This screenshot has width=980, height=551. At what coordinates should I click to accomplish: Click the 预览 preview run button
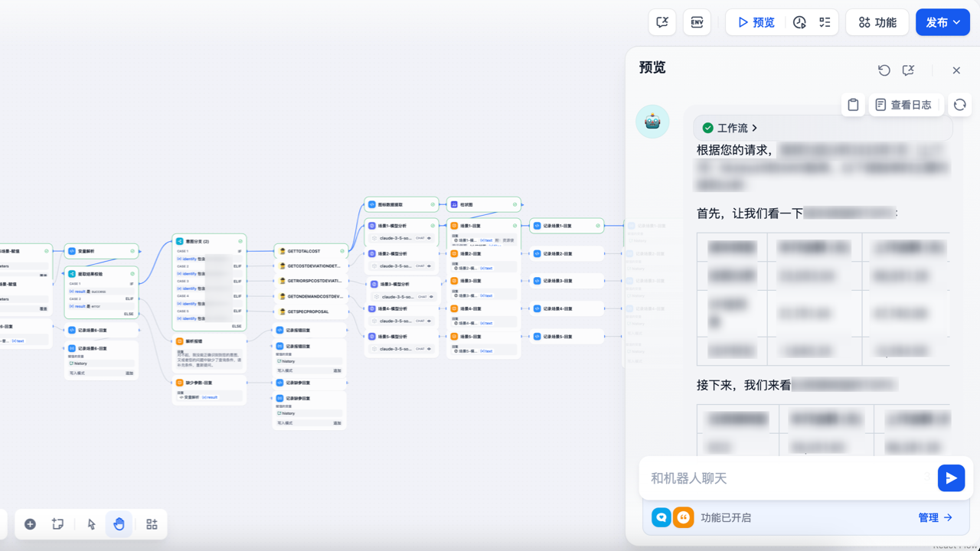pyautogui.click(x=756, y=22)
